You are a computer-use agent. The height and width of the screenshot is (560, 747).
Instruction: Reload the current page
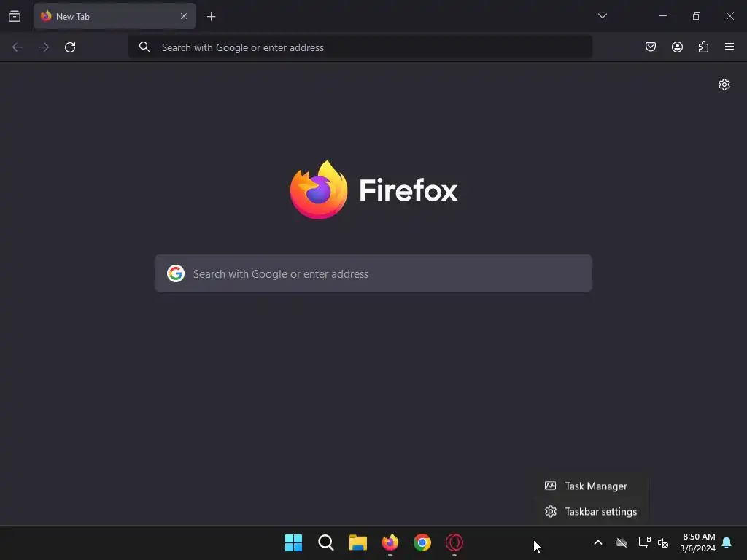pyautogui.click(x=70, y=47)
